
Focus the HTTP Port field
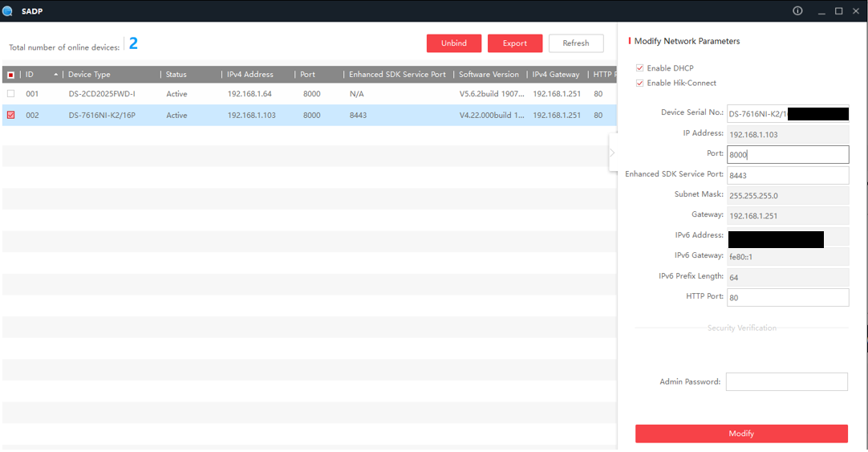click(786, 297)
